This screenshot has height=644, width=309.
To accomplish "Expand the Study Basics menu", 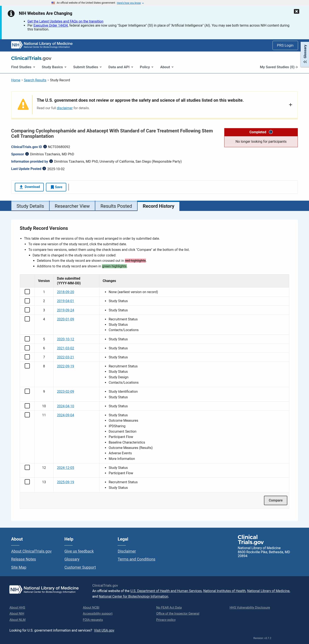I will (x=54, y=67).
